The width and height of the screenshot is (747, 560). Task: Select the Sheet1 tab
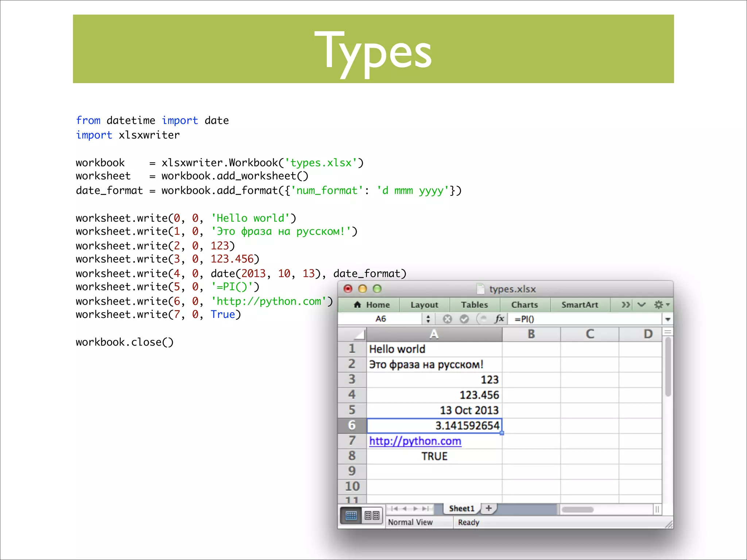pos(462,509)
